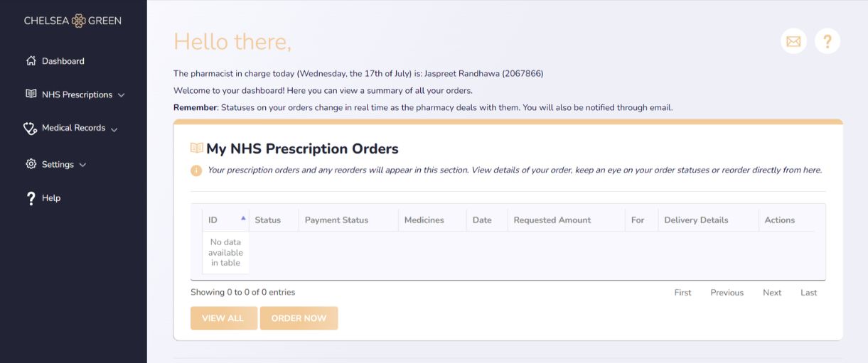Screen dimensions: 868x363
Task: Go to the Next page of entries
Action: (x=772, y=293)
